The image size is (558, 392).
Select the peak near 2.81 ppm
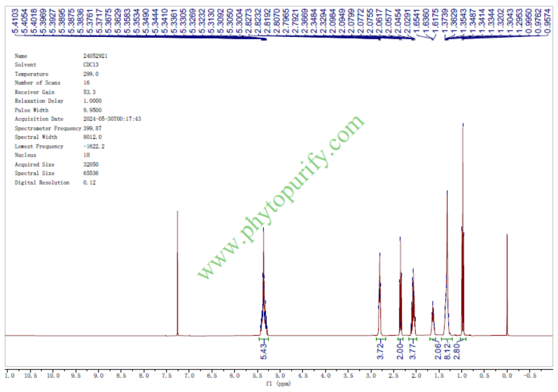pyautogui.click(x=380, y=289)
